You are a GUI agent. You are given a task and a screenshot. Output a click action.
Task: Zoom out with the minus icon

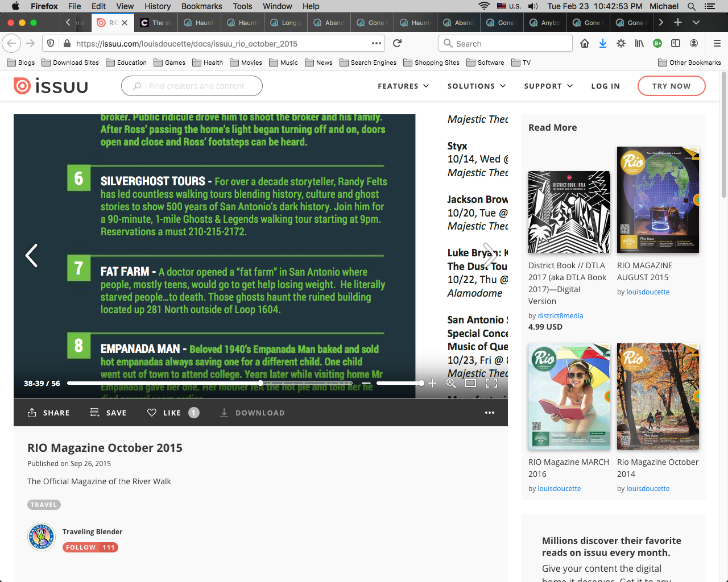coord(366,383)
